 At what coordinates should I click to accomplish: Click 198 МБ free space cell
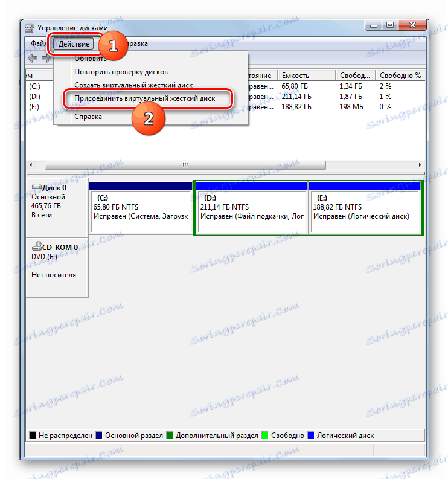coord(351,107)
